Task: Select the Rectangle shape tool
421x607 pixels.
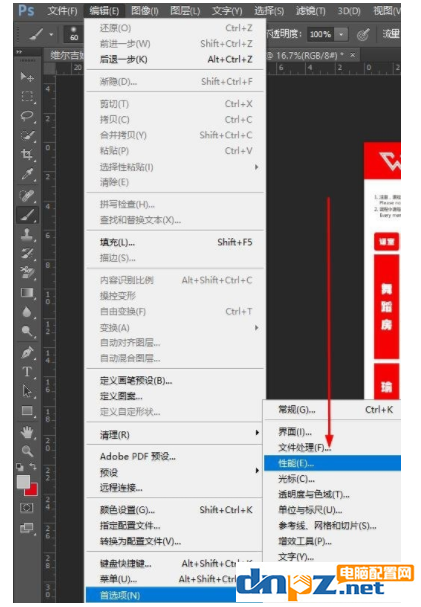Action: [x=27, y=410]
